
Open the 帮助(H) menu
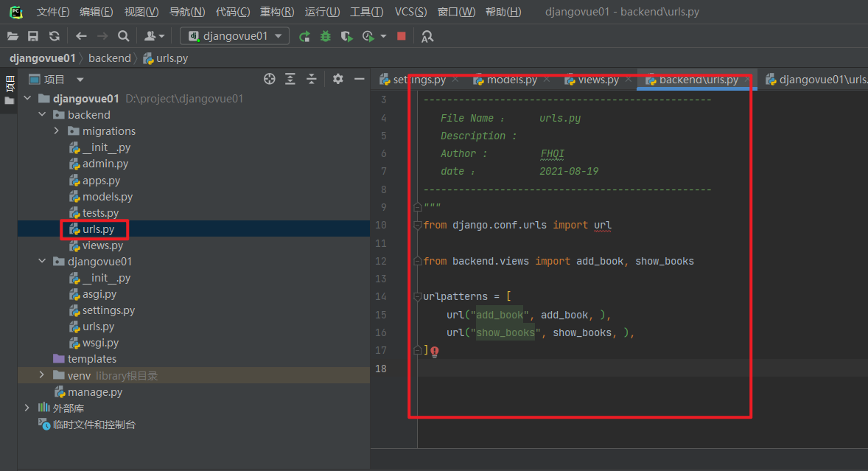coord(503,12)
